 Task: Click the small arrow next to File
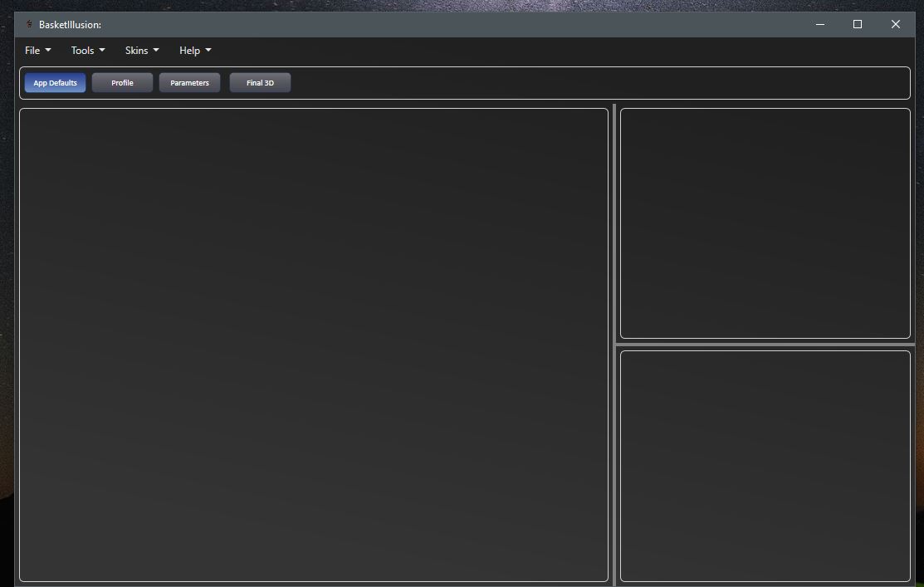[48, 51]
